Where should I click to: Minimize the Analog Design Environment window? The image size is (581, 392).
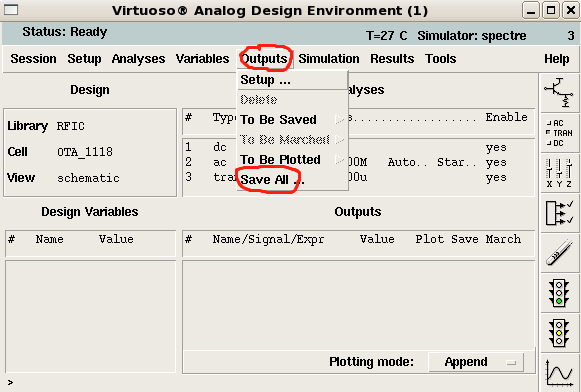pyautogui.click(x=531, y=10)
